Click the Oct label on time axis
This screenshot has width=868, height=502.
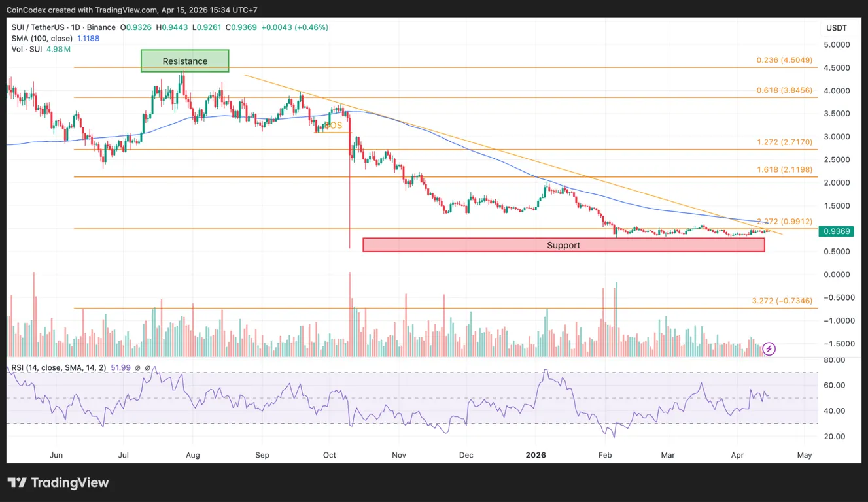(329, 455)
